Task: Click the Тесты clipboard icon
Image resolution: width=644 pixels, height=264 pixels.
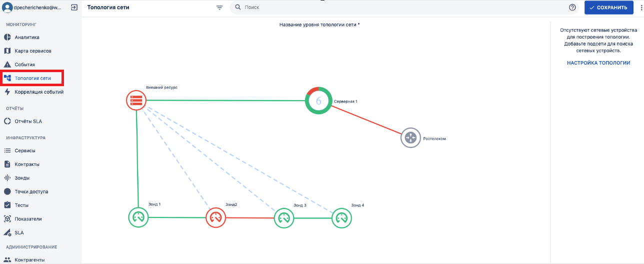Action: click(x=7, y=205)
